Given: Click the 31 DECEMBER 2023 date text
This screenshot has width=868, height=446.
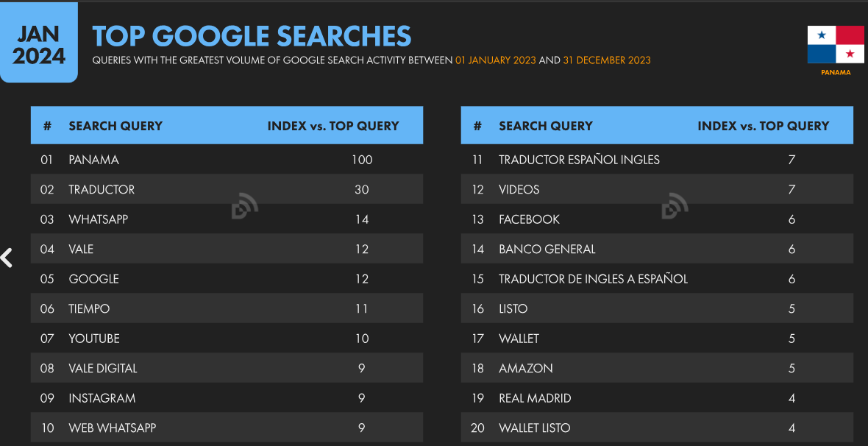Looking at the screenshot, I should (x=607, y=60).
